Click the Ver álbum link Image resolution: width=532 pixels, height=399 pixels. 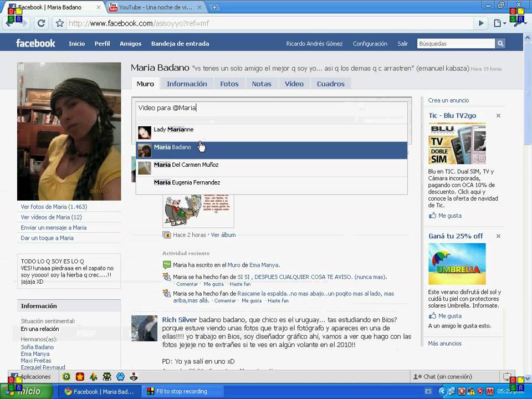point(223,235)
